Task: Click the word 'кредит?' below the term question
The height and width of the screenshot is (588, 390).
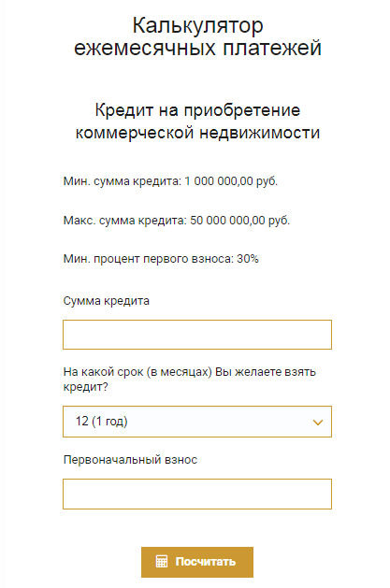Action: click(x=85, y=387)
